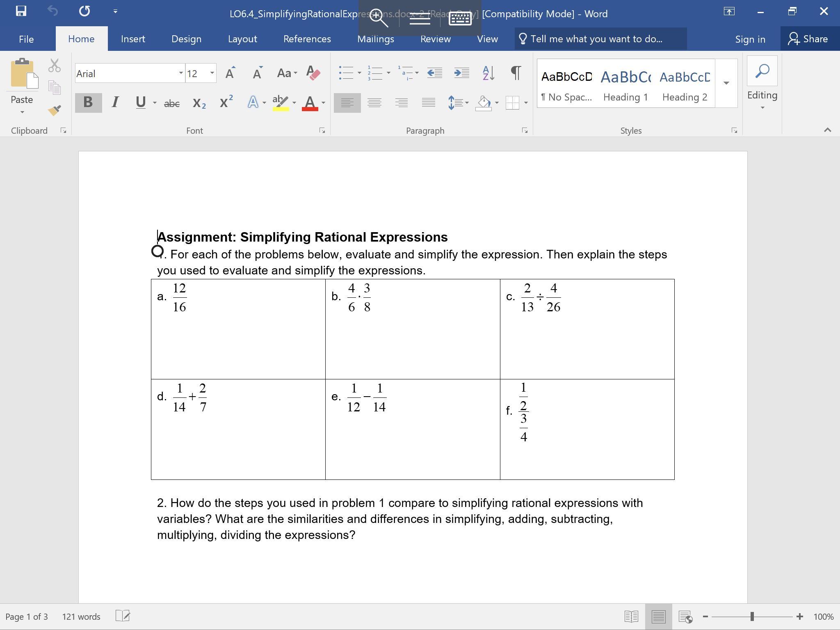This screenshot has width=840, height=630.
Task: Click the Increase Indent icon
Action: 461,73
